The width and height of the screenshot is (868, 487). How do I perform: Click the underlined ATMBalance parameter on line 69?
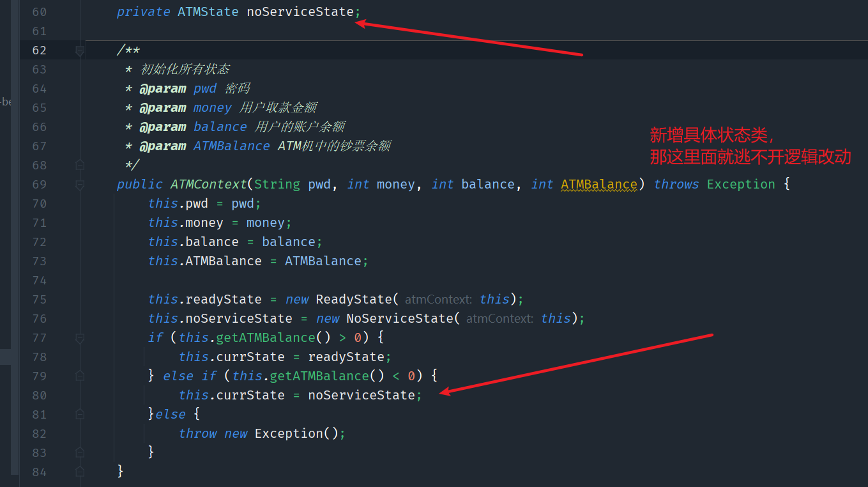click(599, 184)
